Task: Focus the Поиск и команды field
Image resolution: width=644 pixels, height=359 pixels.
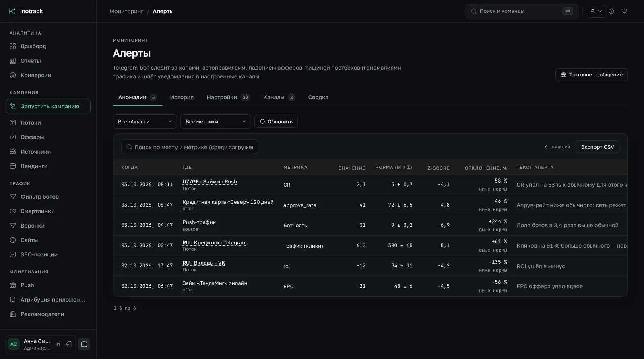Action: click(x=522, y=11)
